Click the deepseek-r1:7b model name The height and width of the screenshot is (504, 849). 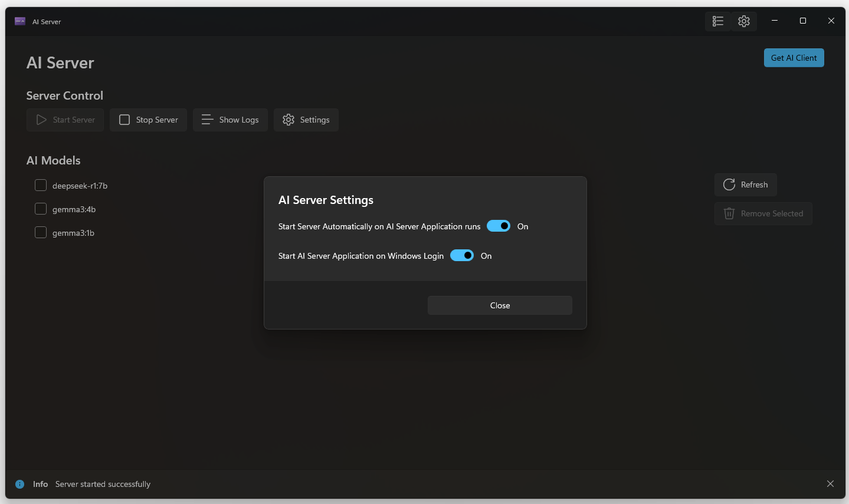point(80,186)
